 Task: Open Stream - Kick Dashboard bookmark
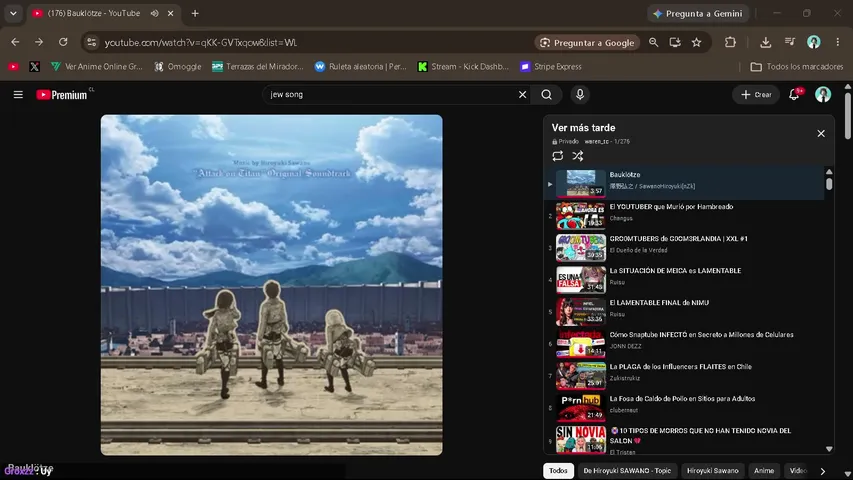(463, 66)
